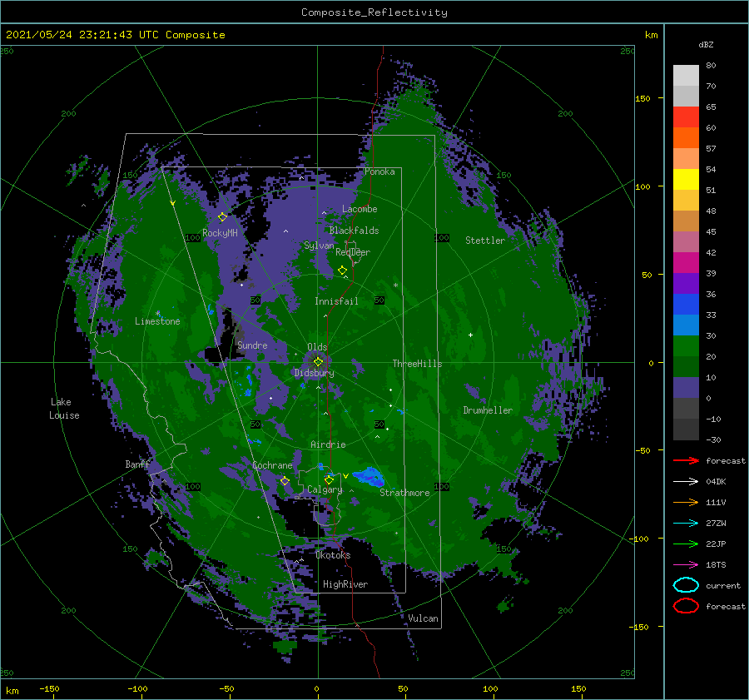Click the 04DK text in legend
This screenshot has width=749, height=700.
716,481
